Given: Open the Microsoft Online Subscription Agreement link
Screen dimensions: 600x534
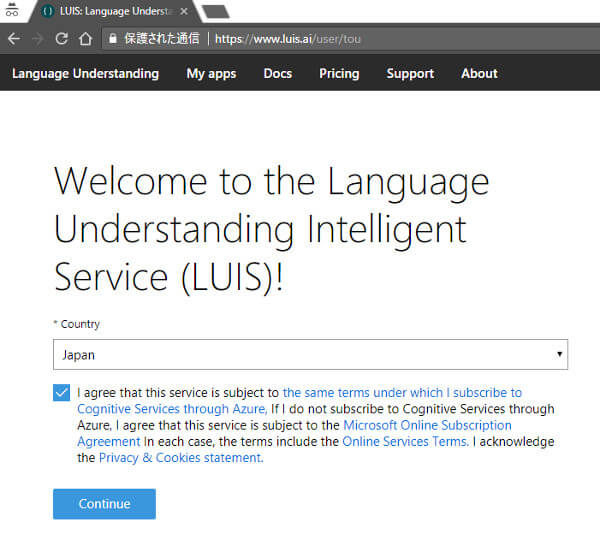Looking at the screenshot, I should pos(294,433).
